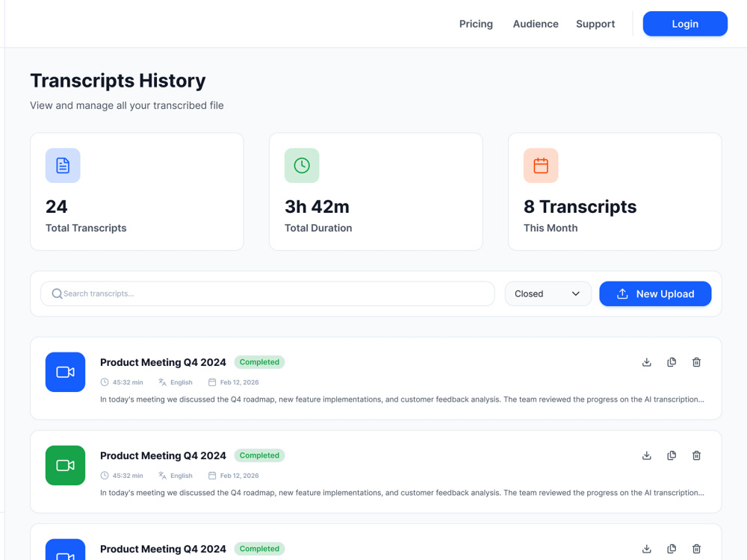
Task: Click the calendar icon beside Feb 12, 2026 in second transcript
Action: coord(212,475)
